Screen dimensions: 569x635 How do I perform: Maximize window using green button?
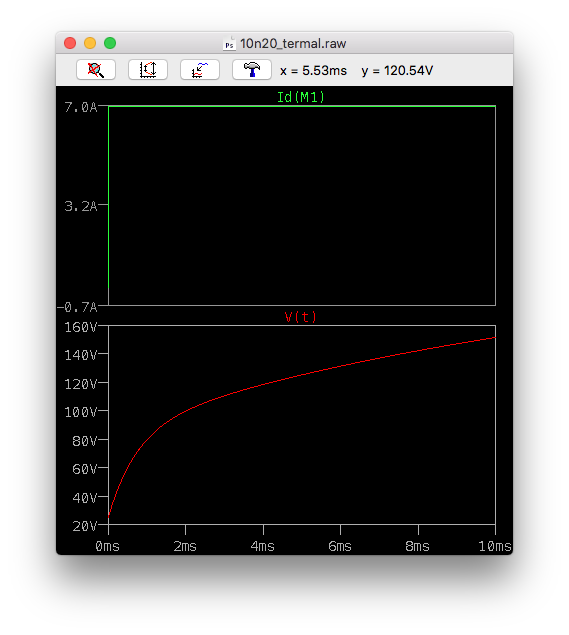(x=110, y=43)
